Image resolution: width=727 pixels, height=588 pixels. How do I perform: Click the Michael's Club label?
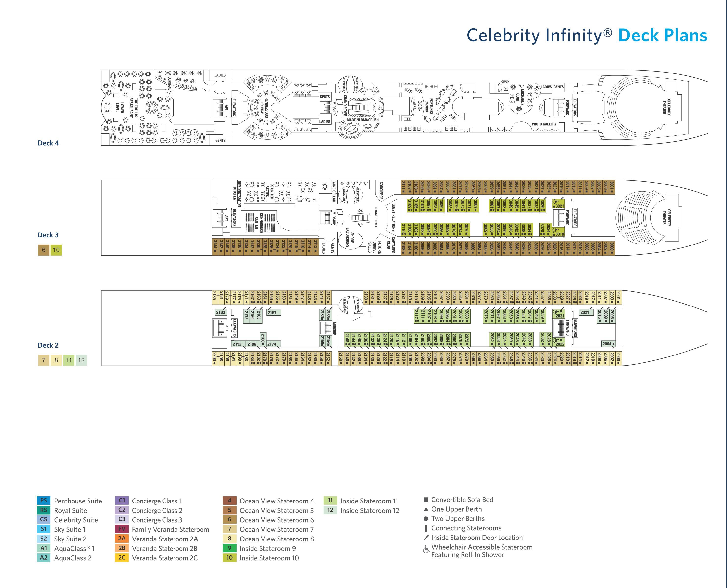coord(520,97)
